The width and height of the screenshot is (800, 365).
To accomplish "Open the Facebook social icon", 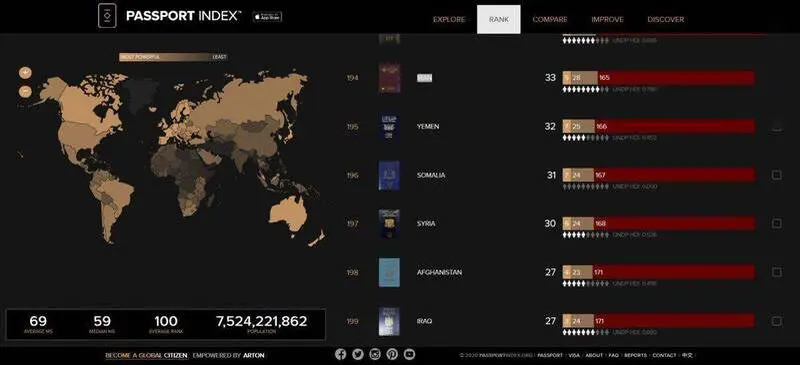I will [341, 354].
